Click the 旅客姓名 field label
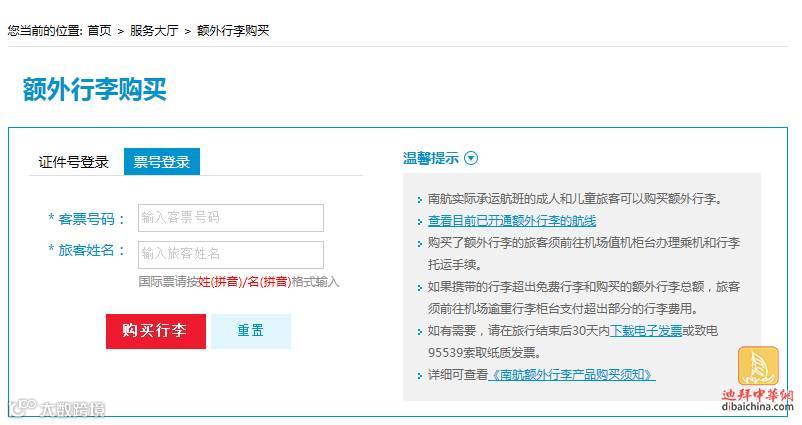Image resolution: width=802 pixels, height=425 pixels. 86,250
